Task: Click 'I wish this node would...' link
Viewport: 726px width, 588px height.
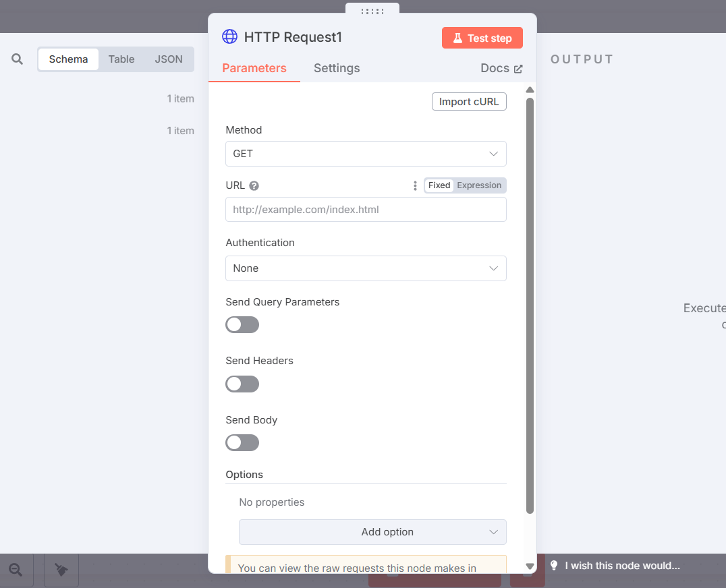Action: coord(622,565)
